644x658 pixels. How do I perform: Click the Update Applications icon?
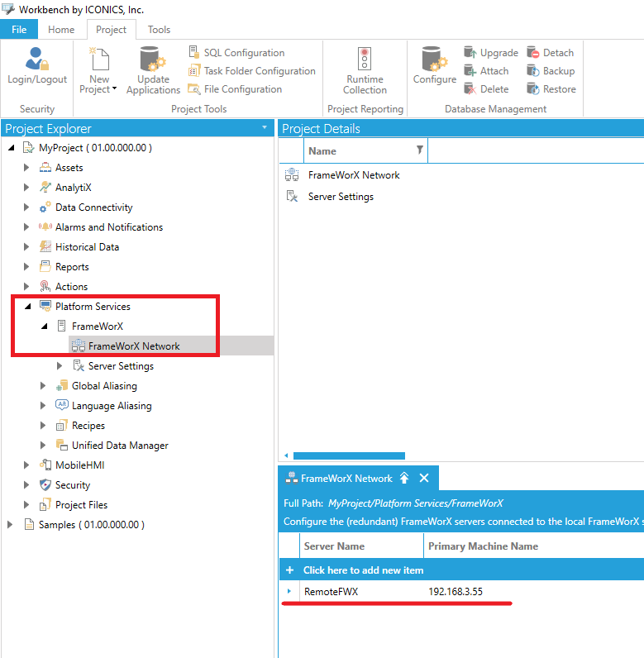click(x=153, y=59)
